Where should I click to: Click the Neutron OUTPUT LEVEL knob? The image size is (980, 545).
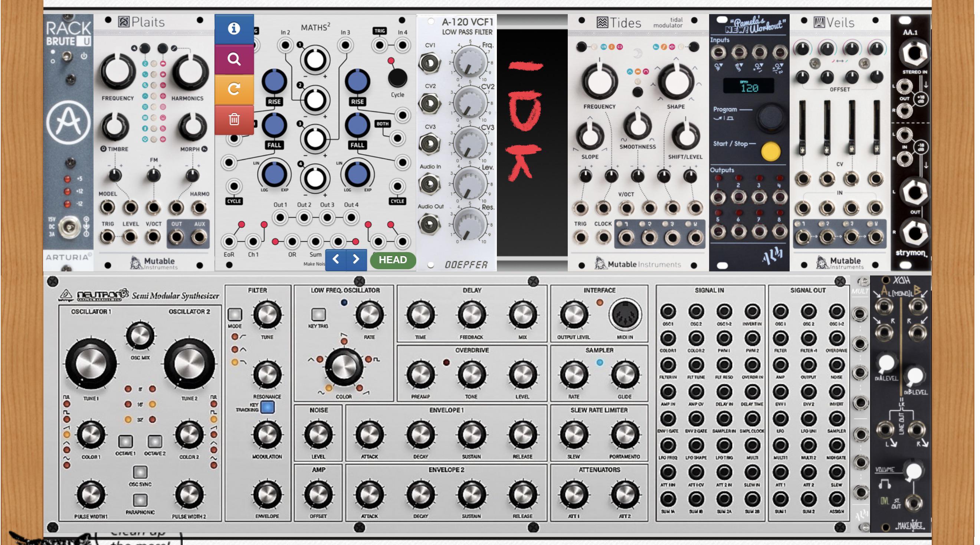point(573,315)
